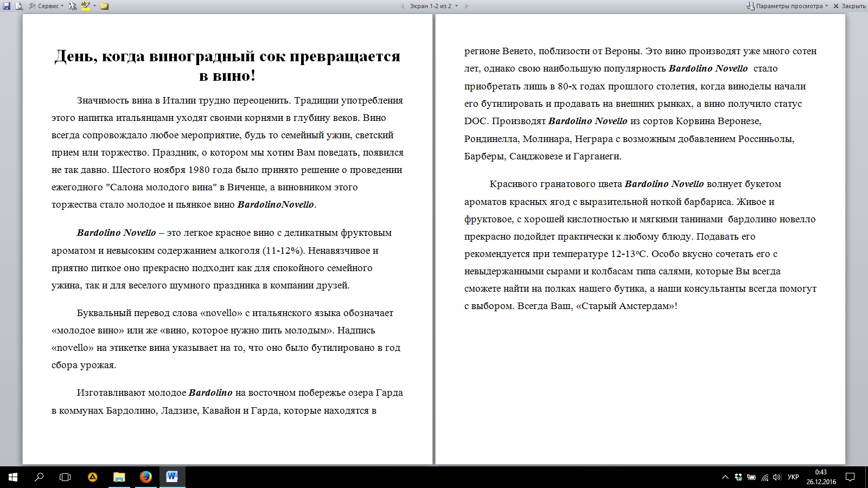Click the new comment note icon
Screen dimensions: 868x488
(x=104, y=6)
